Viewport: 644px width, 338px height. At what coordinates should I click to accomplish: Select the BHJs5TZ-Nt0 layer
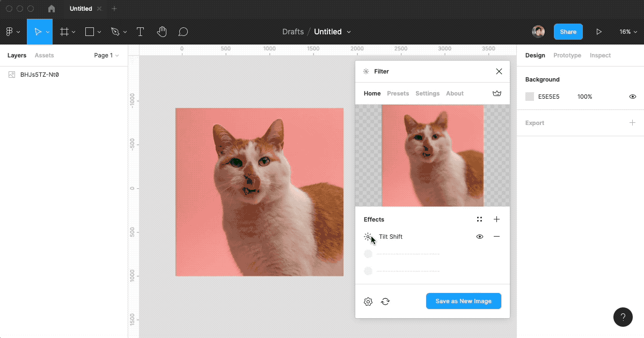[39, 75]
